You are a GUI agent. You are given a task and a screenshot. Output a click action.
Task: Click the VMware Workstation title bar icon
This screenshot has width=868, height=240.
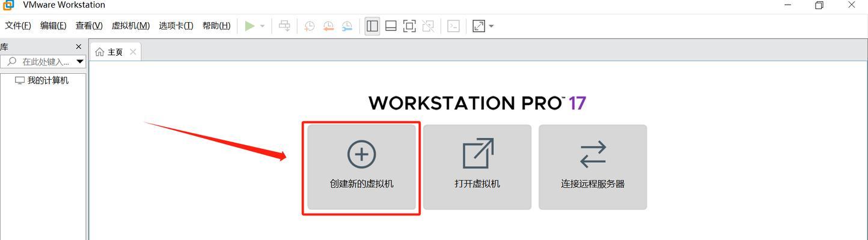(x=8, y=5)
